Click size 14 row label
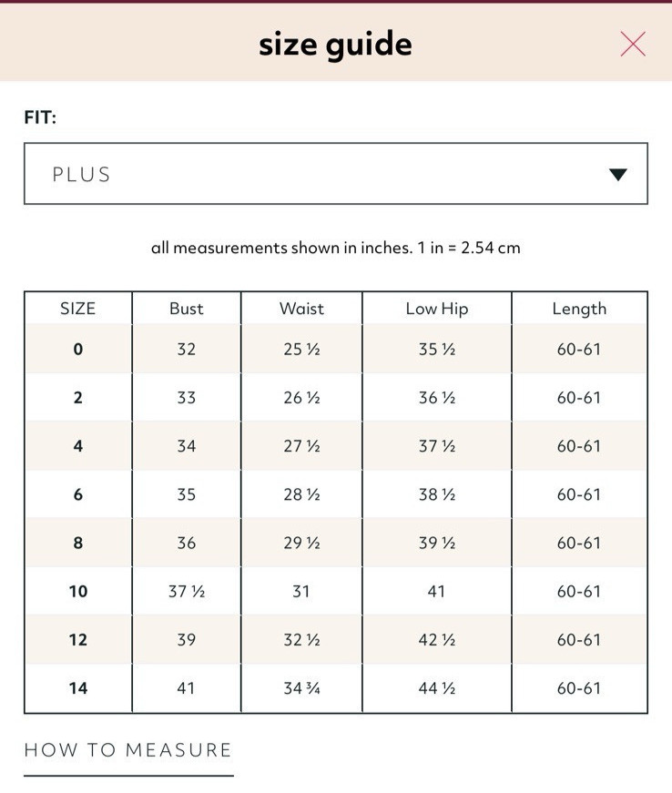 tap(78, 687)
